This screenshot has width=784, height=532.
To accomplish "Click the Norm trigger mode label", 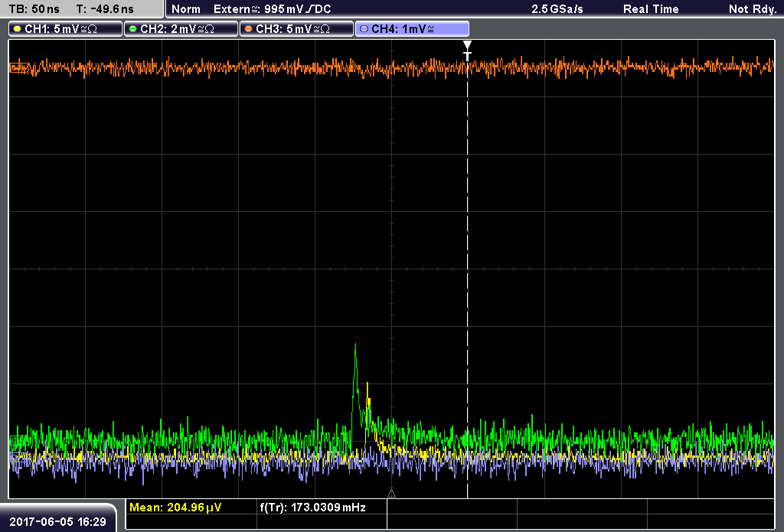I will [186, 9].
